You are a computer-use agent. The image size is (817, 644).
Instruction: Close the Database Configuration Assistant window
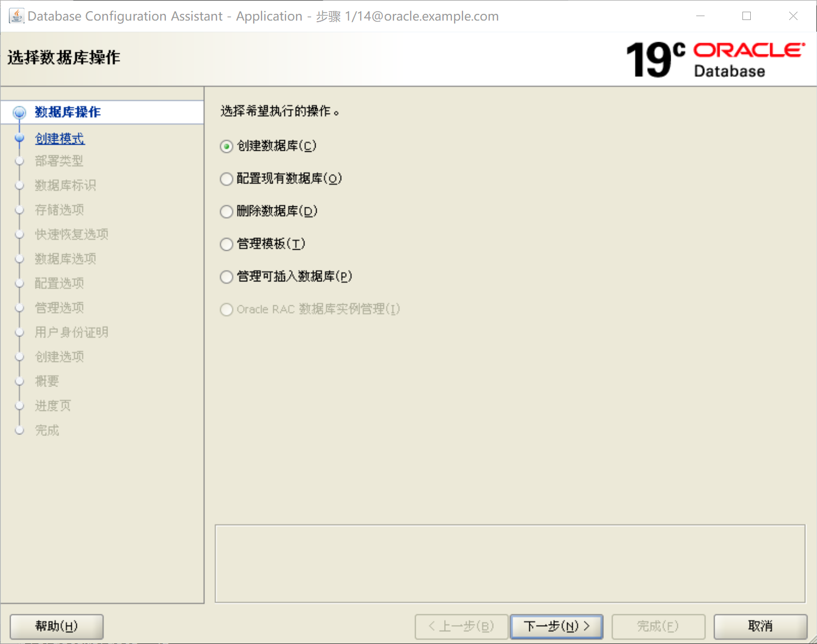793,16
